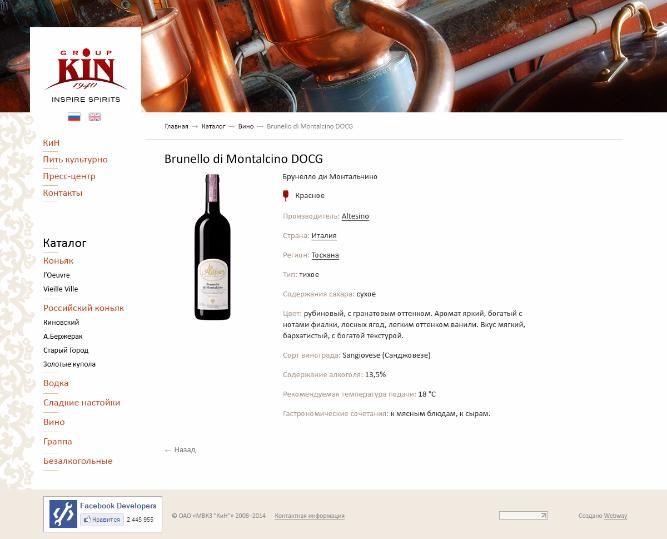
Task: Follow the Тоскана region link
Action: point(325,255)
